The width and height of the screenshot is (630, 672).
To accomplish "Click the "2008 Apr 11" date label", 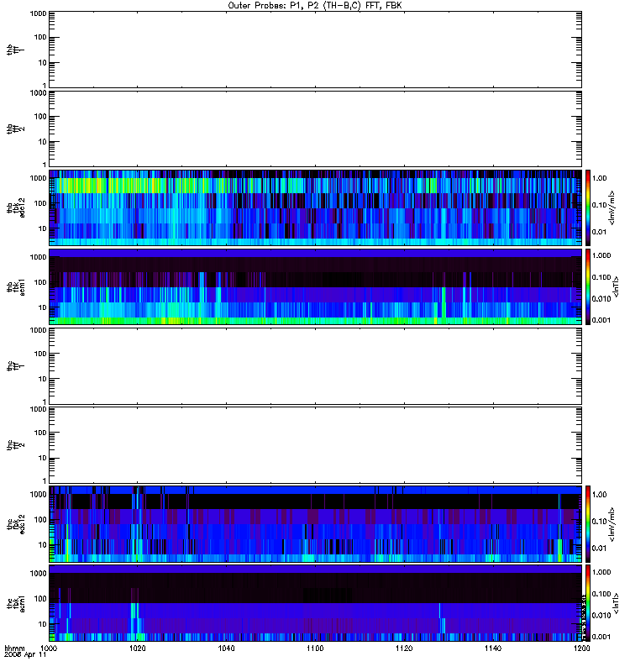I will click(x=25, y=655).
